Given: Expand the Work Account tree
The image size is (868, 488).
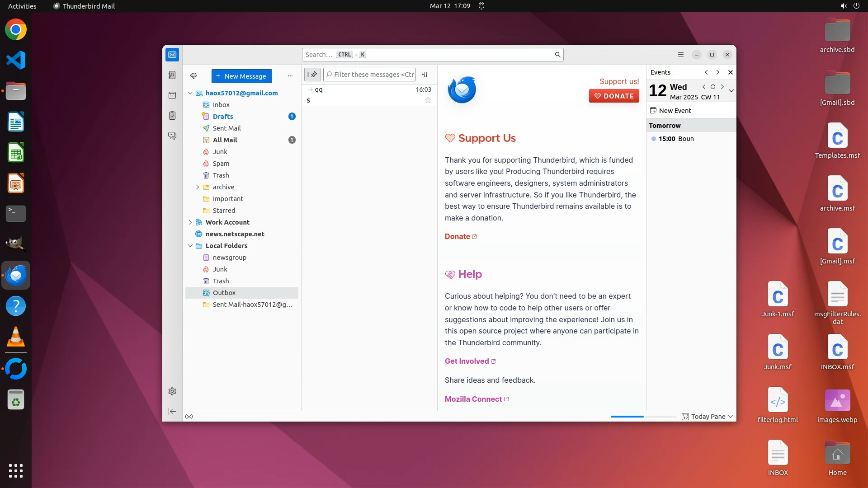Looking at the screenshot, I should point(190,222).
